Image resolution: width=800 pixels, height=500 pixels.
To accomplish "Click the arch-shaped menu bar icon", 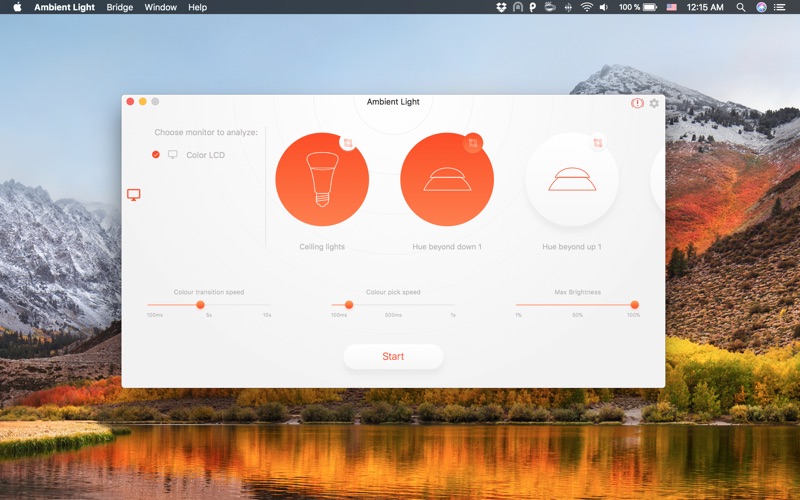I will pos(517,7).
